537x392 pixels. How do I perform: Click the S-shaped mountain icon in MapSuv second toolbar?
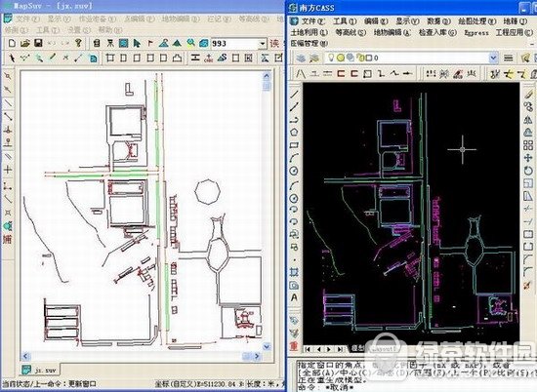tap(222, 58)
